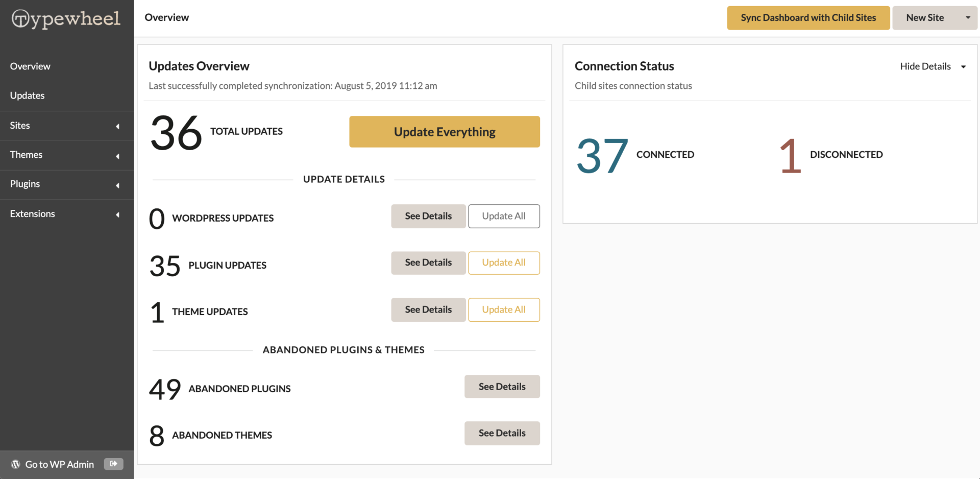Open the Overview menu item
Image resolution: width=980 pixels, height=479 pixels.
30,66
